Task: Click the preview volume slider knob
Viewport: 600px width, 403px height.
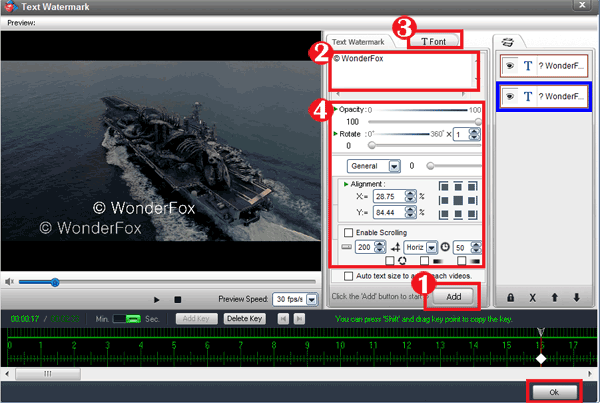Action: (55, 282)
